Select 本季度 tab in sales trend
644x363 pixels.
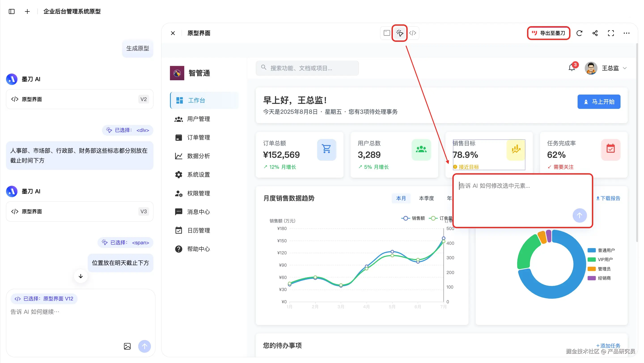(x=426, y=198)
